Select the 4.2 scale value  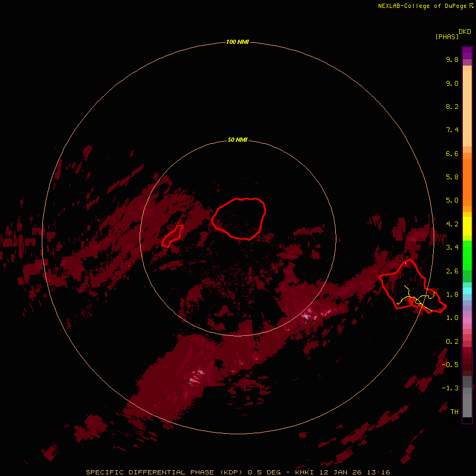[452, 224]
